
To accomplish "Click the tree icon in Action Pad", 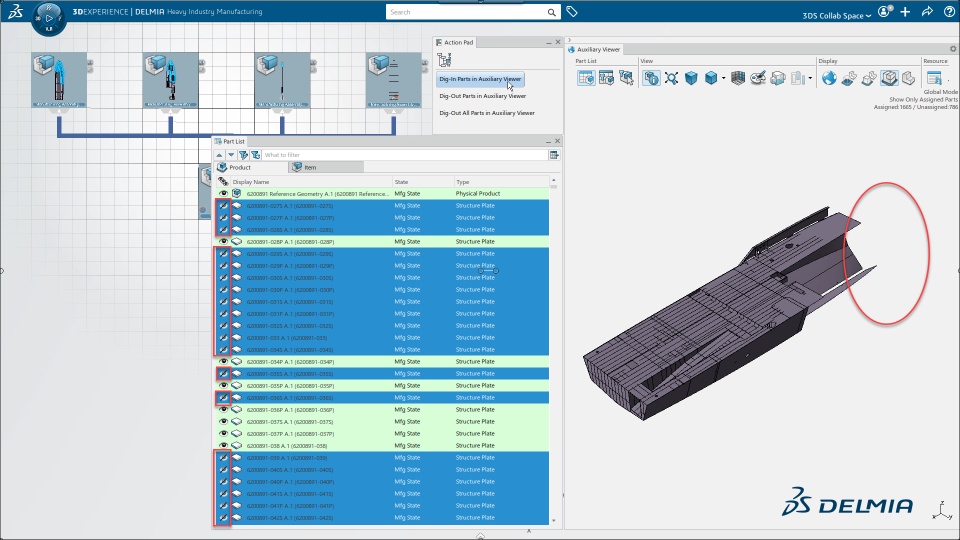I will point(444,59).
